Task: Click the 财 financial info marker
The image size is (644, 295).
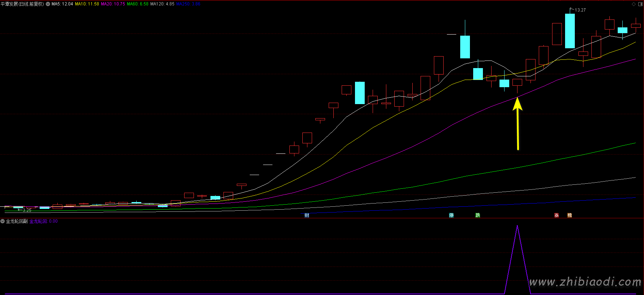Action: (x=307, y=215)
